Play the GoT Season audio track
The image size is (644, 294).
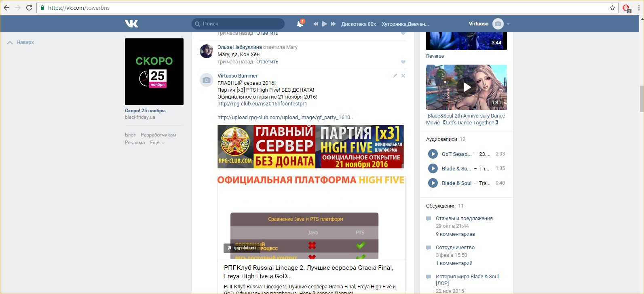pyautogui.click(x=433, y=154)
